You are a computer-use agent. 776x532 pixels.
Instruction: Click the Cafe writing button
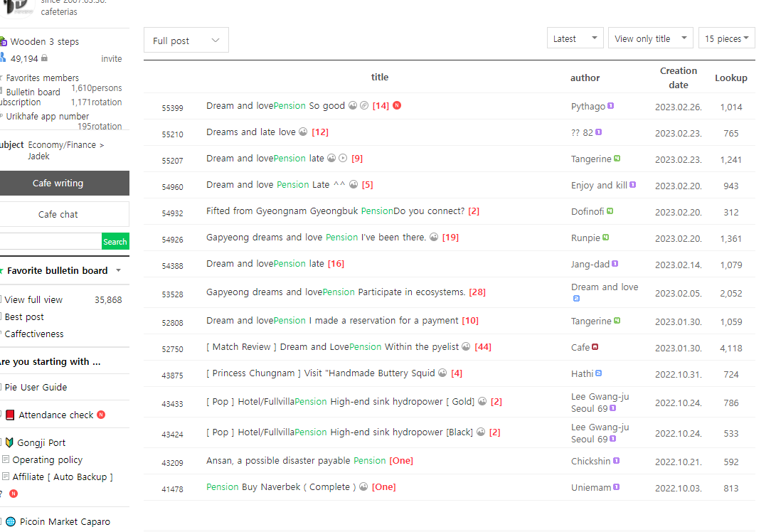63,183
